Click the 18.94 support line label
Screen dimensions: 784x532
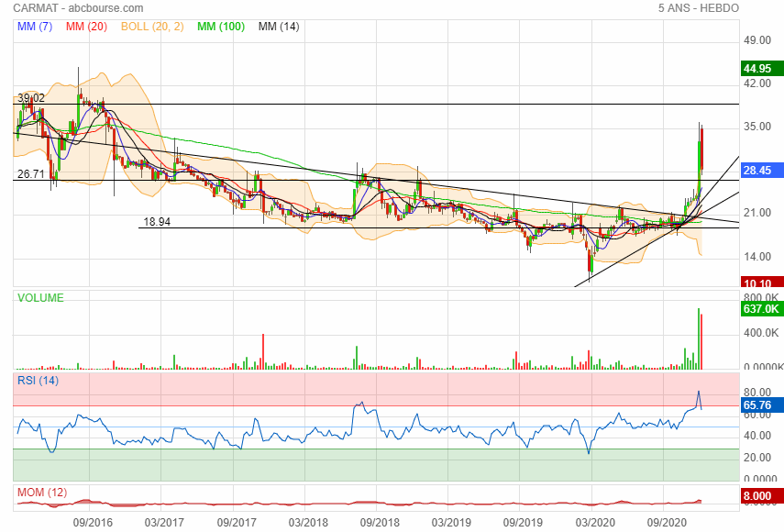pyautogui.click(x=158, y=222)
